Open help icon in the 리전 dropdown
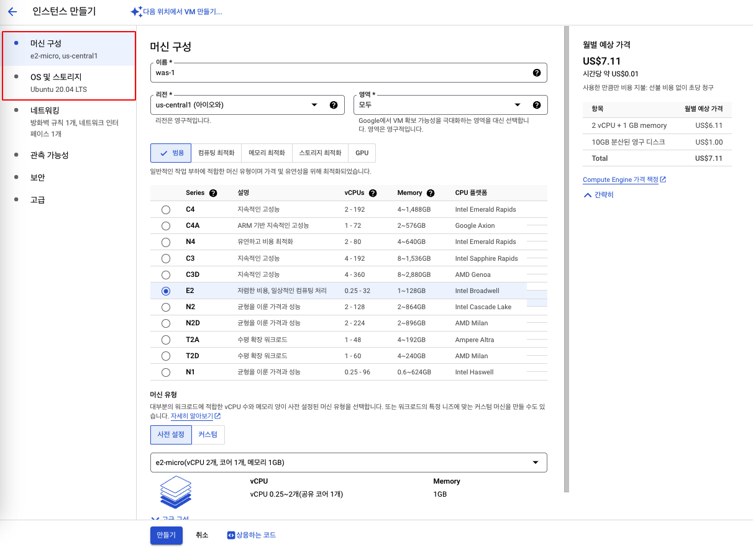This screenshot has height=560, width=753. point(333,105)
